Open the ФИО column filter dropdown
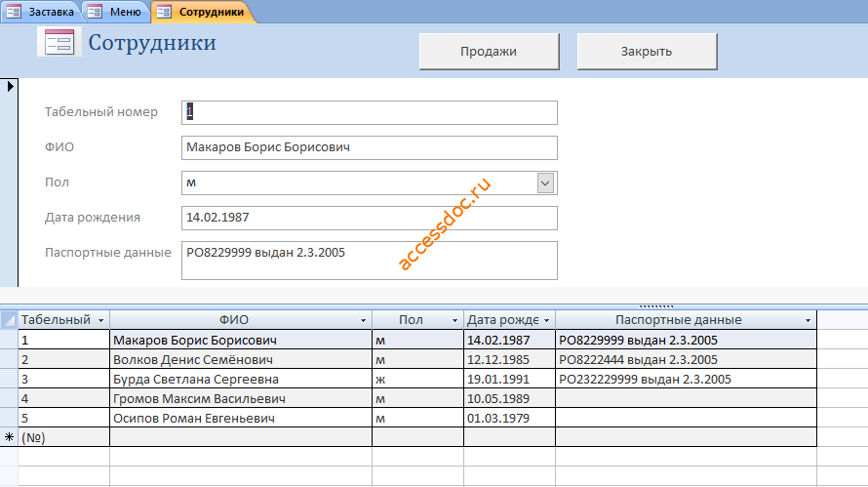The image size is (868, 487). [363, 320]
